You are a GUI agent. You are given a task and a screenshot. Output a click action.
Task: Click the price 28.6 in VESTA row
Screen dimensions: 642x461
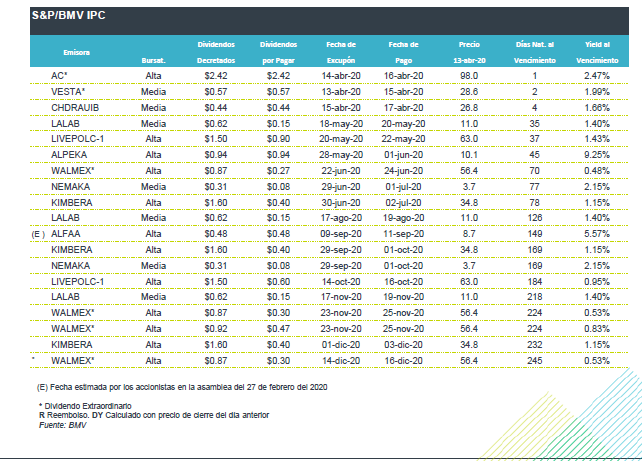click(469, 92)
